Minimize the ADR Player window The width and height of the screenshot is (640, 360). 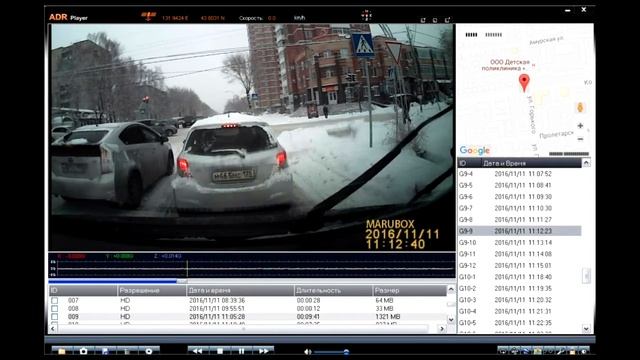coord(568,10)
